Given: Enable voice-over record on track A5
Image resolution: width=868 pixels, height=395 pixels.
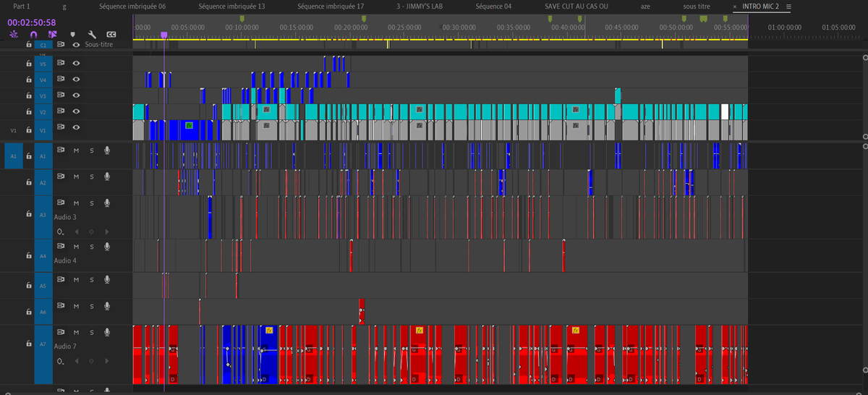Looking at the screenshot, I should 107,279.
